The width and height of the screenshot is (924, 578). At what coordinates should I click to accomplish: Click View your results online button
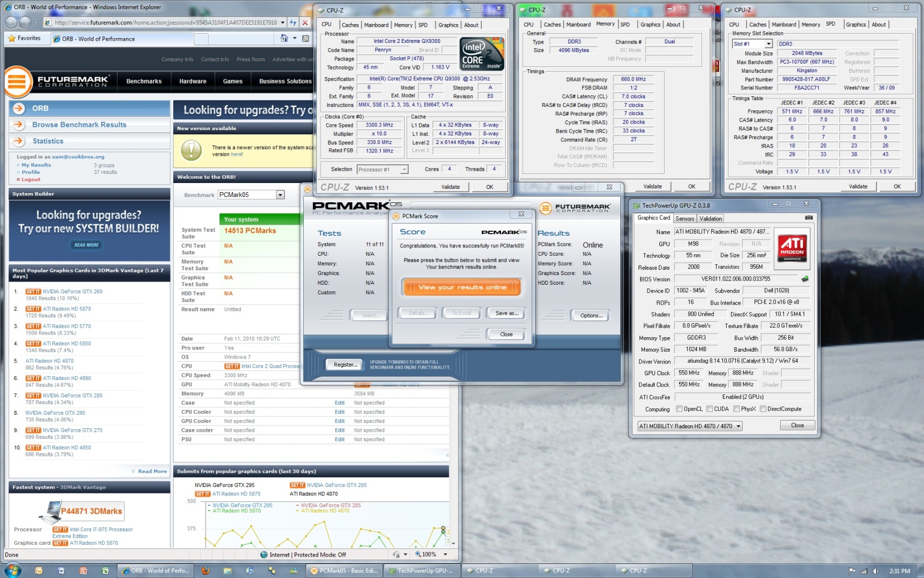pos(461,287)
